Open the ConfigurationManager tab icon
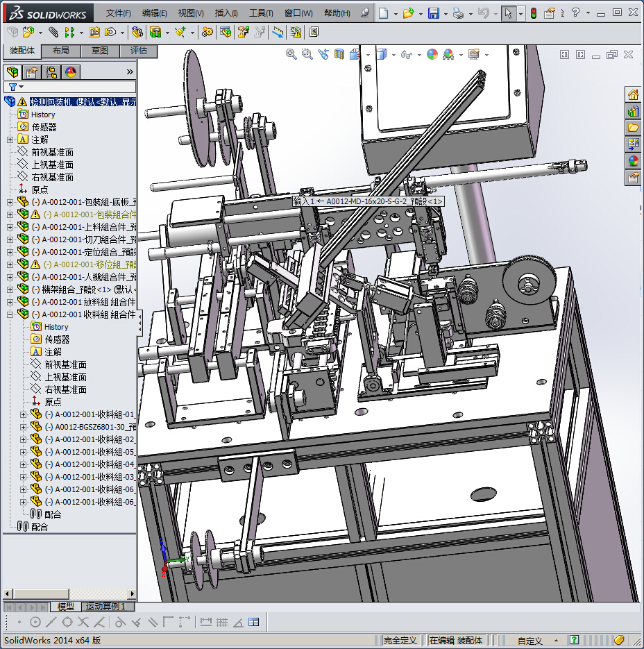This screenshot has width=644, height=649. click(51, 72)
